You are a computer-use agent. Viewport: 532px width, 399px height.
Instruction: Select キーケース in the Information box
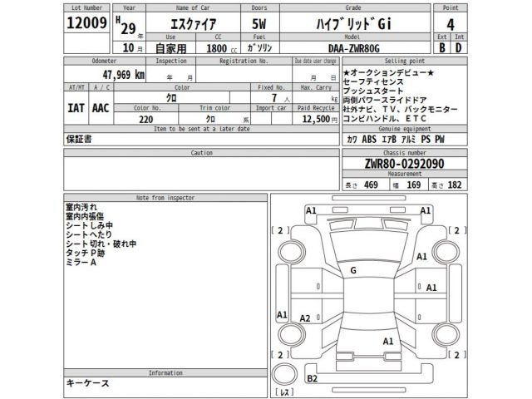click(x=87, y=383)
